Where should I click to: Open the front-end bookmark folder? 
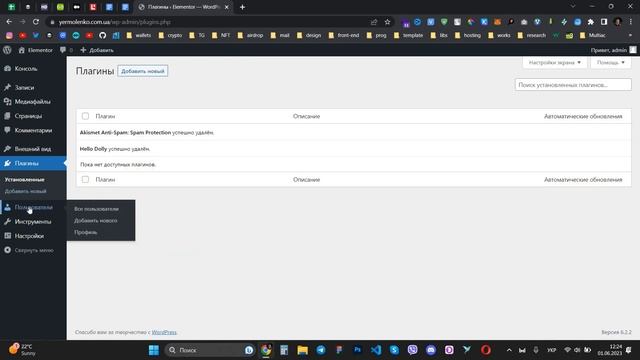(x=344, y=36)
